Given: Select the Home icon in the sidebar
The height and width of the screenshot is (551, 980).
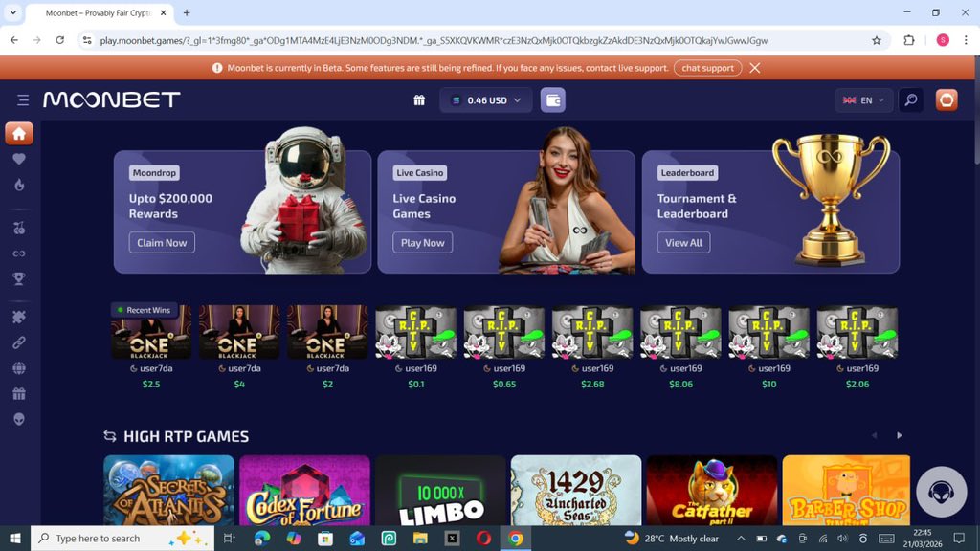Looking at the screenshot, I should 20,134.
